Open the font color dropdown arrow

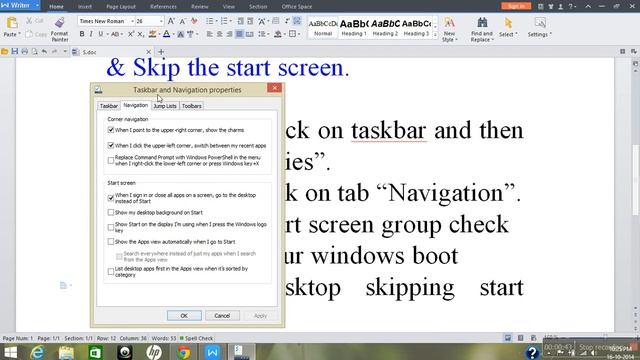pyautogui.click(x=173, y=34)
